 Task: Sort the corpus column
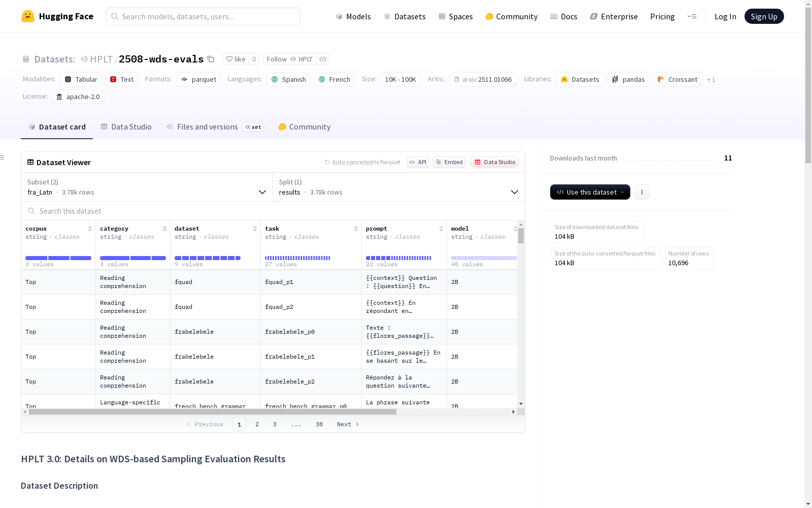point(90,229)
